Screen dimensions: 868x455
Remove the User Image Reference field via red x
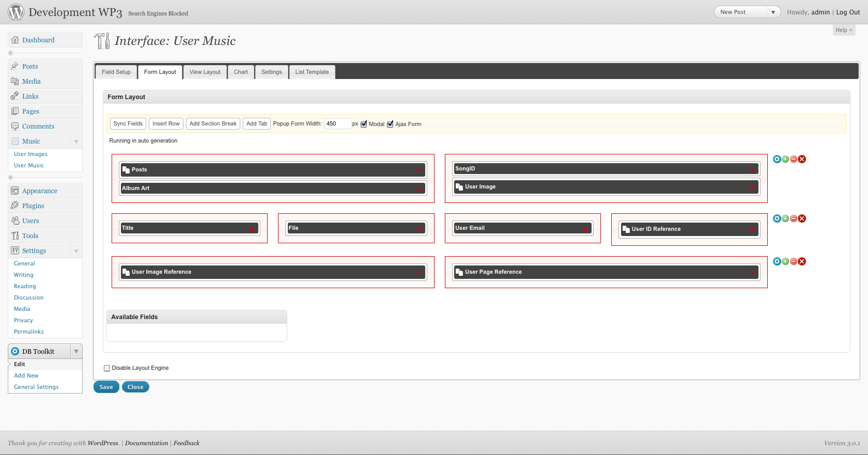[419, 273]
